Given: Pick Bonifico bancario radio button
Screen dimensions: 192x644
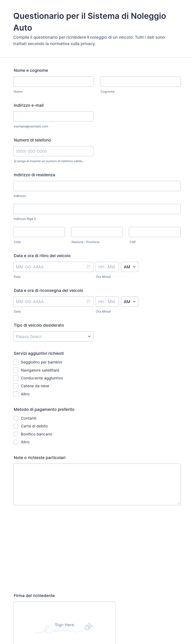Looking at the screenshot, I should (x=16, y=434).
